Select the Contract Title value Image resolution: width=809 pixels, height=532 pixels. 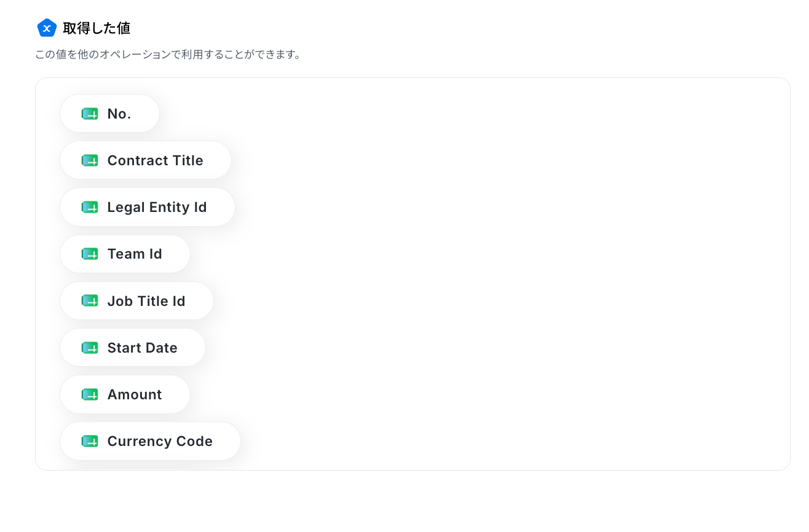pyautogui.click(x=146, y=160)
